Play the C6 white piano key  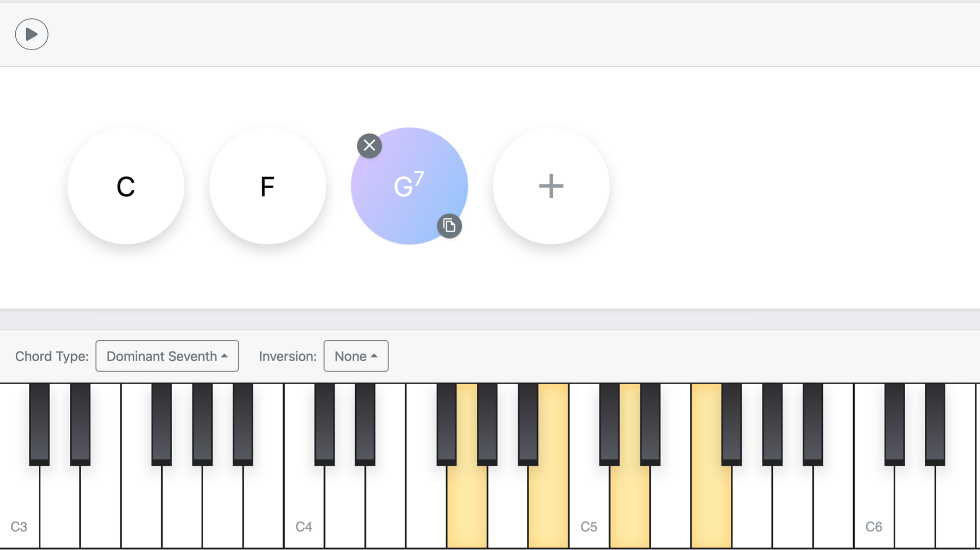tap(874, 505)
